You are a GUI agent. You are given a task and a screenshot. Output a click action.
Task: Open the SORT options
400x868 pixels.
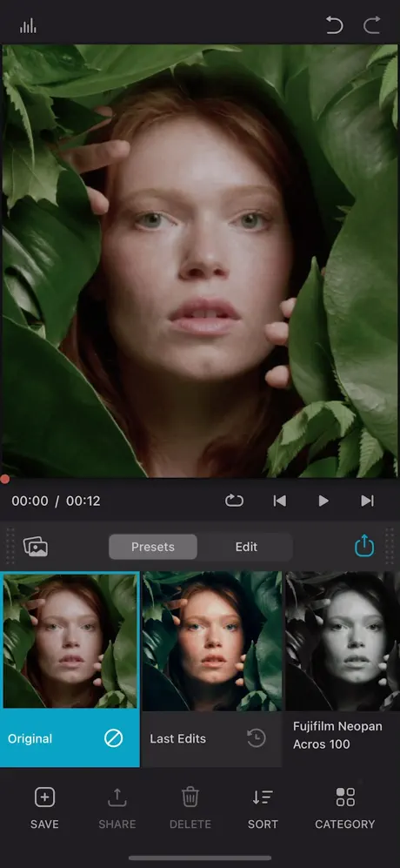click(x=263, y=808)
